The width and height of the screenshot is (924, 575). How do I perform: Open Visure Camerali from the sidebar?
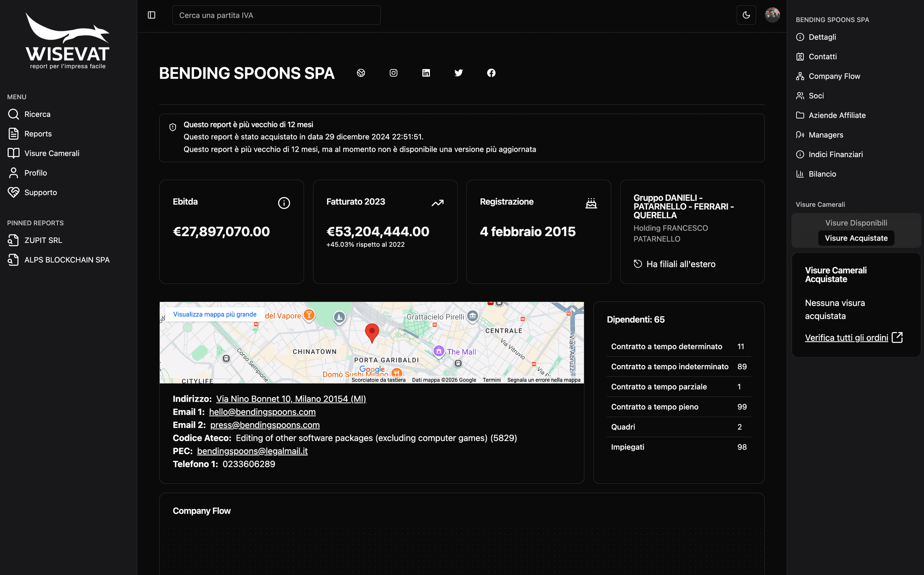click(x=52, y=153)
